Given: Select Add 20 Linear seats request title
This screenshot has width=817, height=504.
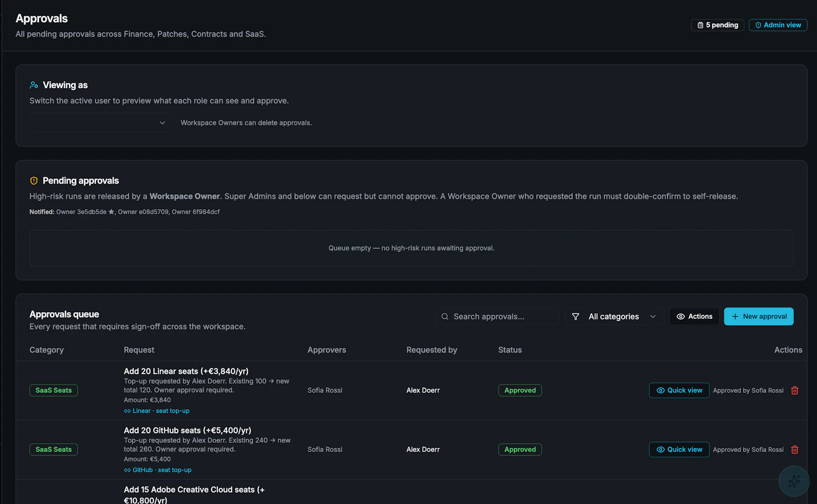Looking at the screenshot, I should point(186,371).
